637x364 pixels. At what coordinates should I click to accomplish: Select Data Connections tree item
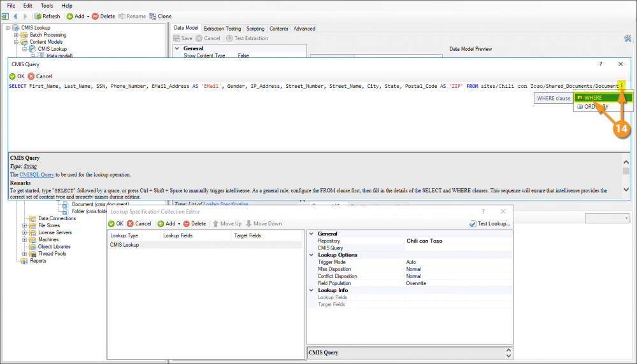(x=57, y=218)
